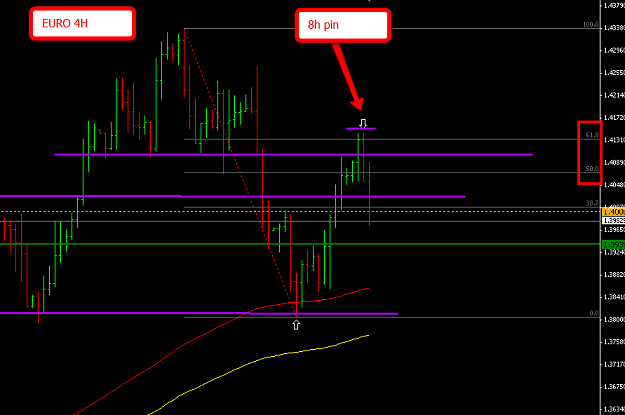Click the 1.3924 price axis label
625x415 pixels.
(614, 252)
